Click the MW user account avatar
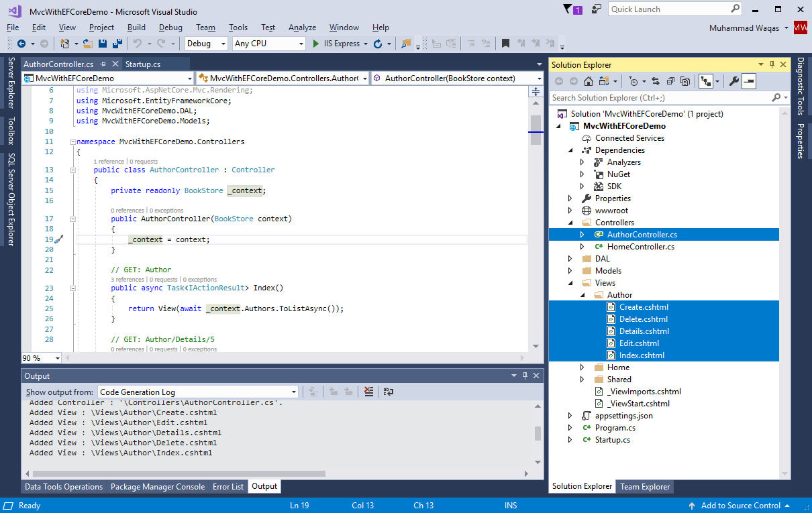The height and width of the screenshot is (513, 812). (x=800, y=27)
